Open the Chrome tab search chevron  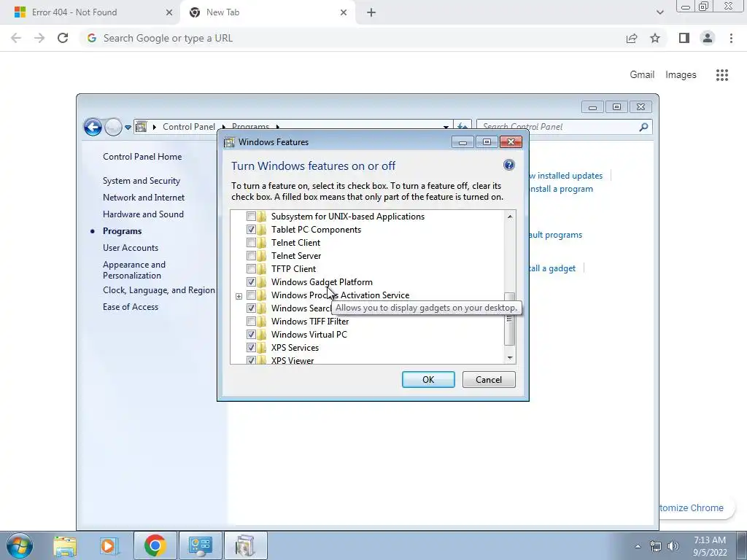tap(659, 12)
